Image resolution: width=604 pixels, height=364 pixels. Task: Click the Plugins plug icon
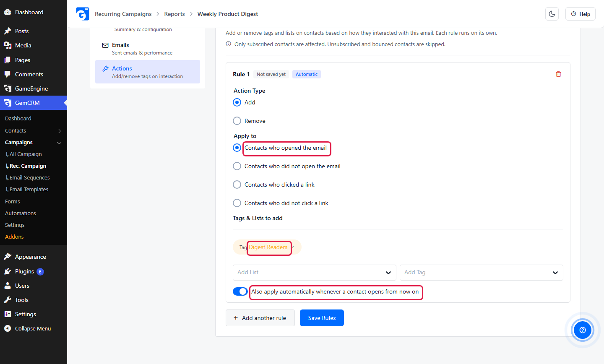pyautogui.click(x=8, y=271)
